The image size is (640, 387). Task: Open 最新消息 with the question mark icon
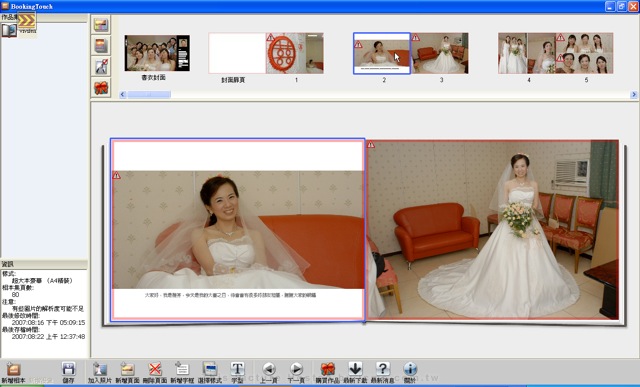[382, 369]
